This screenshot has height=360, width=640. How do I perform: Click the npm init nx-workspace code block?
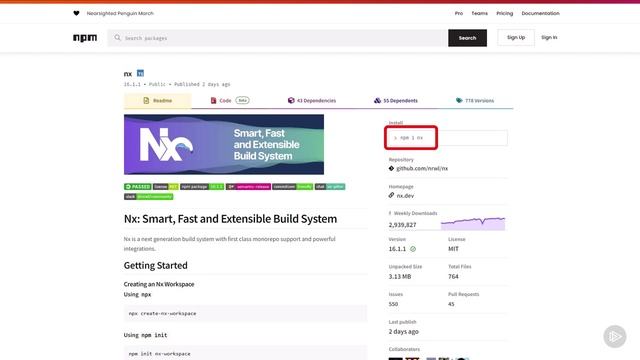coord(245,353)
